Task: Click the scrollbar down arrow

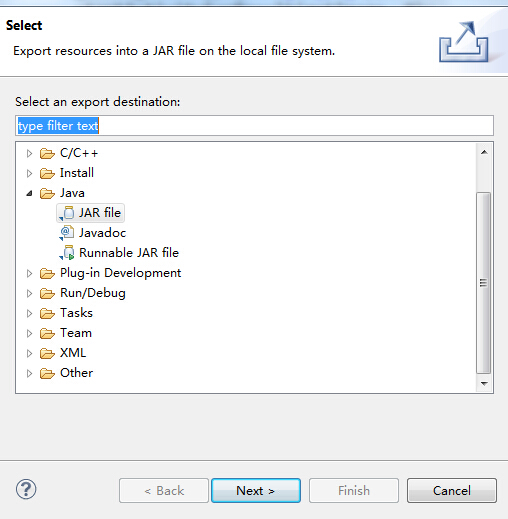Action: (x=484, y=384)
